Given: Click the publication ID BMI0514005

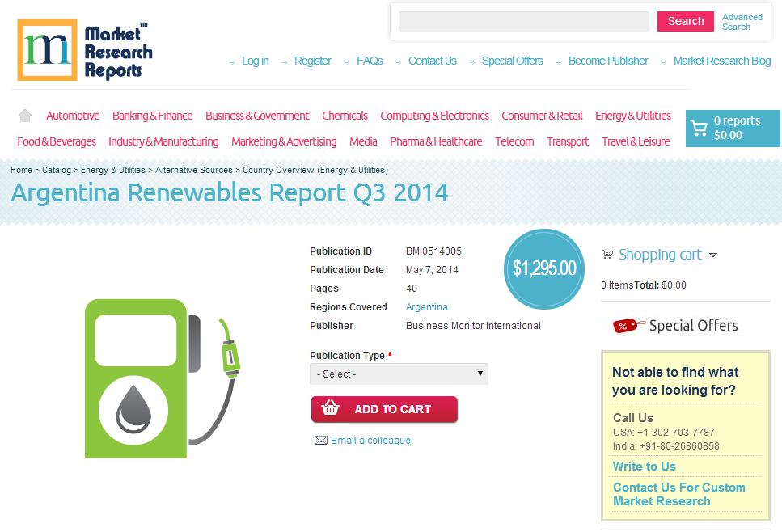Looking at the screenshot, I should 433,251.
